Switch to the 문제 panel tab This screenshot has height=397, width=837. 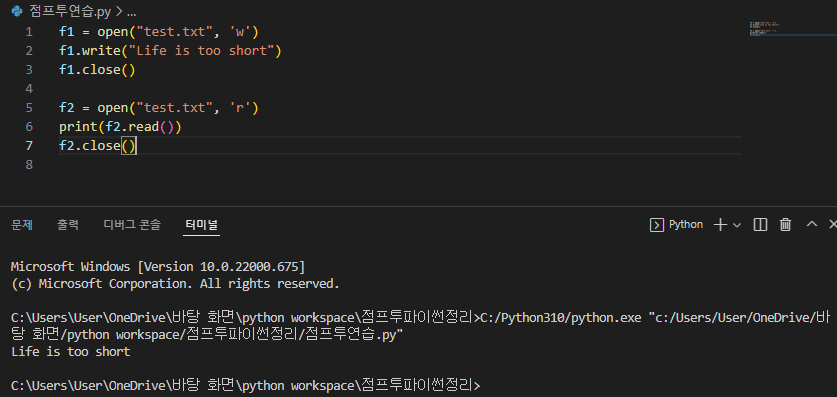tap(22, 225)
